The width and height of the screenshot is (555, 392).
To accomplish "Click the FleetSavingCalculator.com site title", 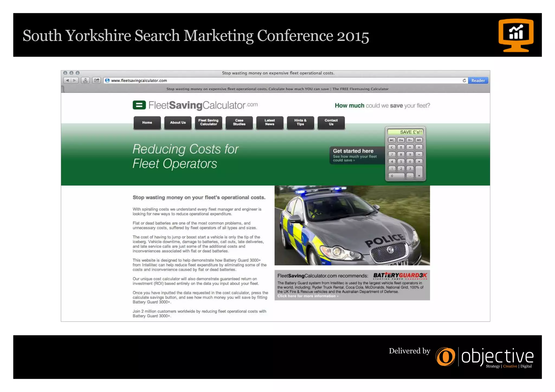I will click(203, 105).
